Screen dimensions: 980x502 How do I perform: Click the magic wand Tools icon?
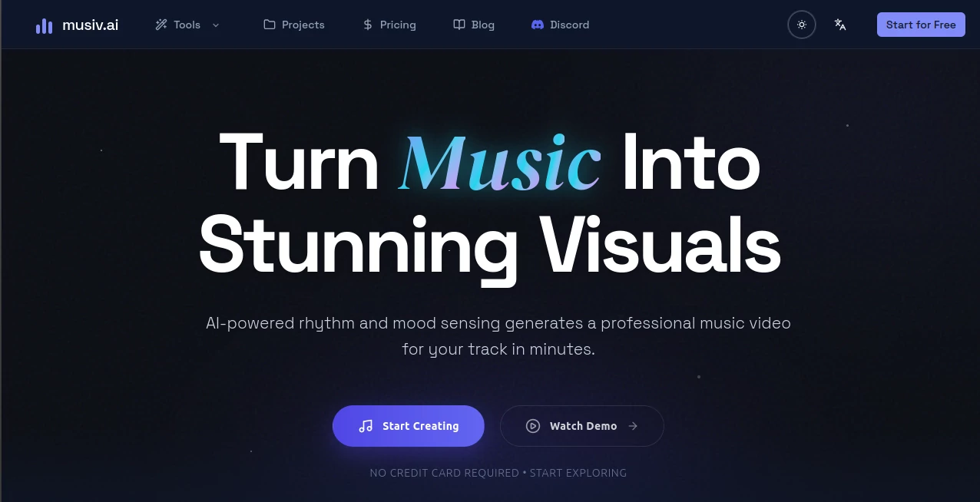pyautogui.click(x=161, y=25)
